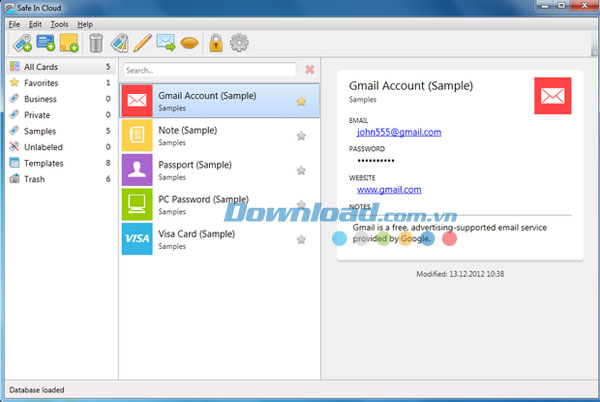Image resolution: width=600 pixels, height=402 pixels.
Task: Click the Add Note toolbar icon
Action: (x=69, y=43)
